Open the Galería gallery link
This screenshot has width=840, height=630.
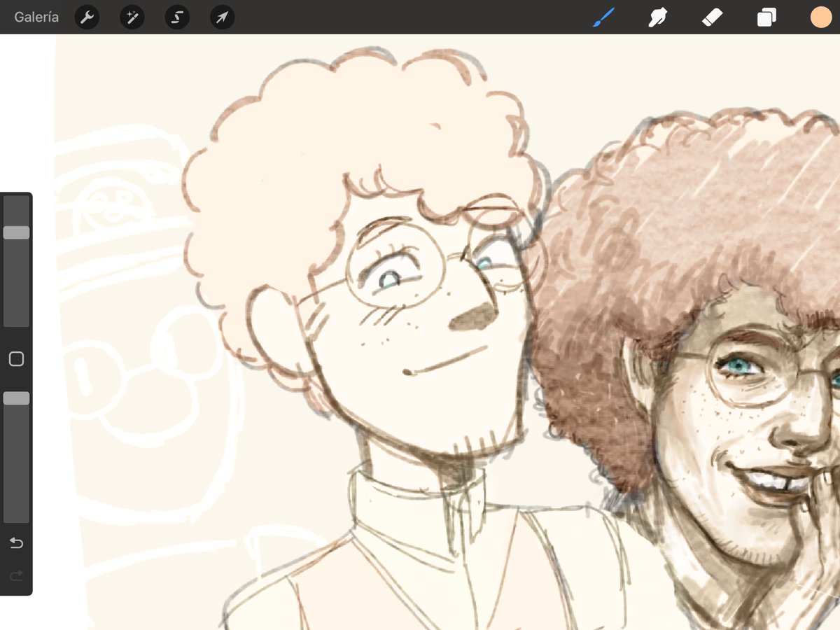point(36,17)
